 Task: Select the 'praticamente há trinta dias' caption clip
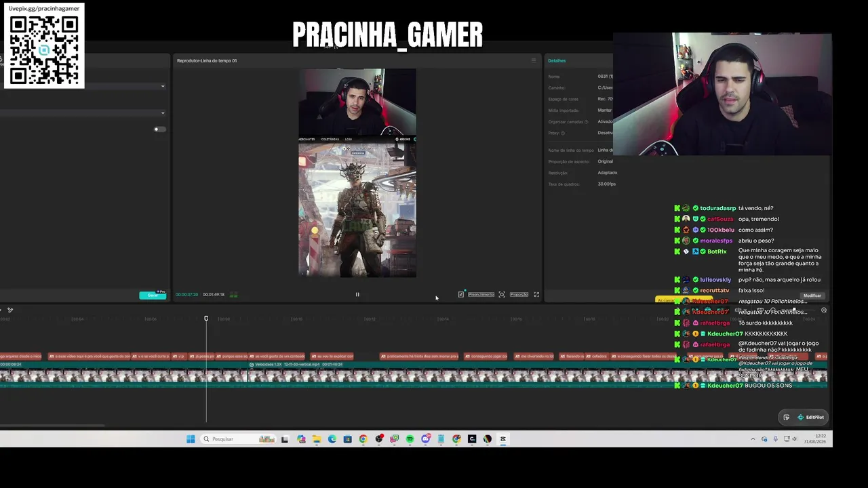(x=419, y=356)
